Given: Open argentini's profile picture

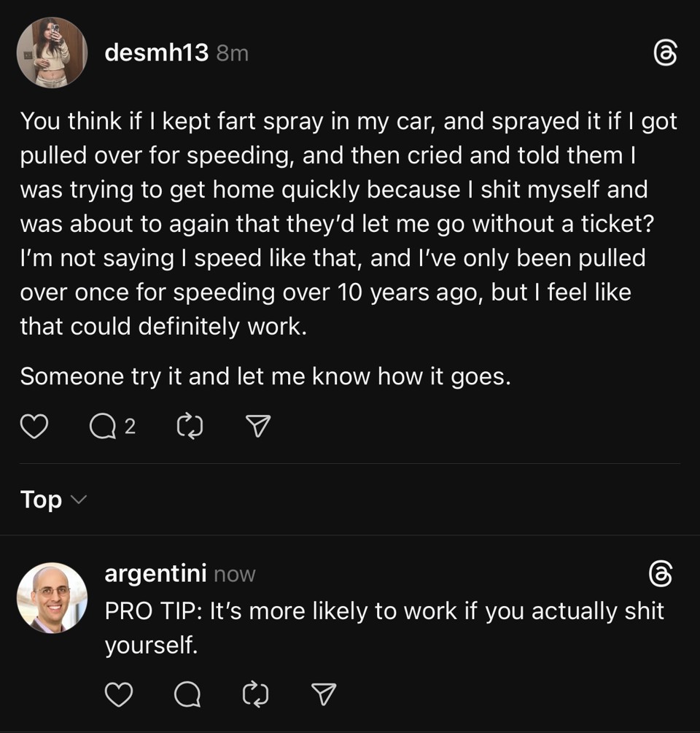Looking at the screenshot, I should click(52, 597).
